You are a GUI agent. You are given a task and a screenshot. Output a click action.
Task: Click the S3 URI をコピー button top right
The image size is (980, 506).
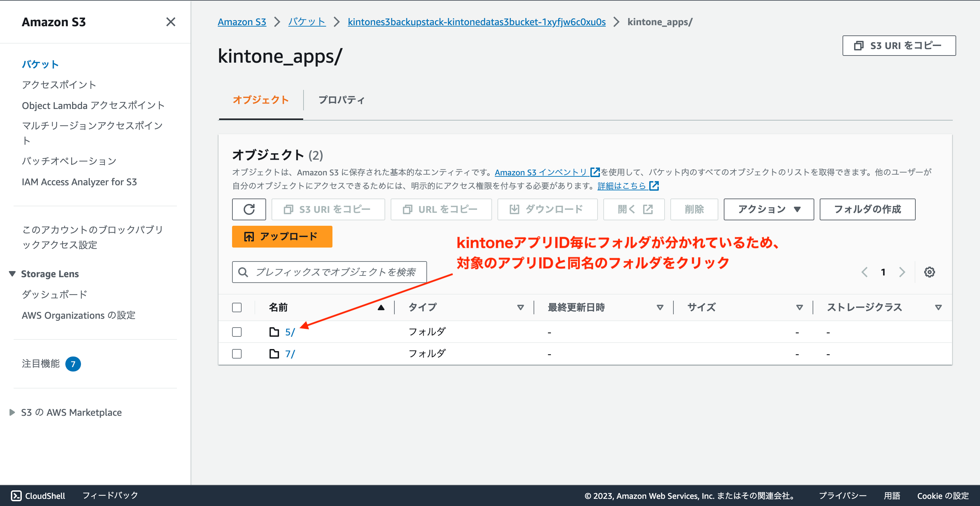tap(898, 45)
